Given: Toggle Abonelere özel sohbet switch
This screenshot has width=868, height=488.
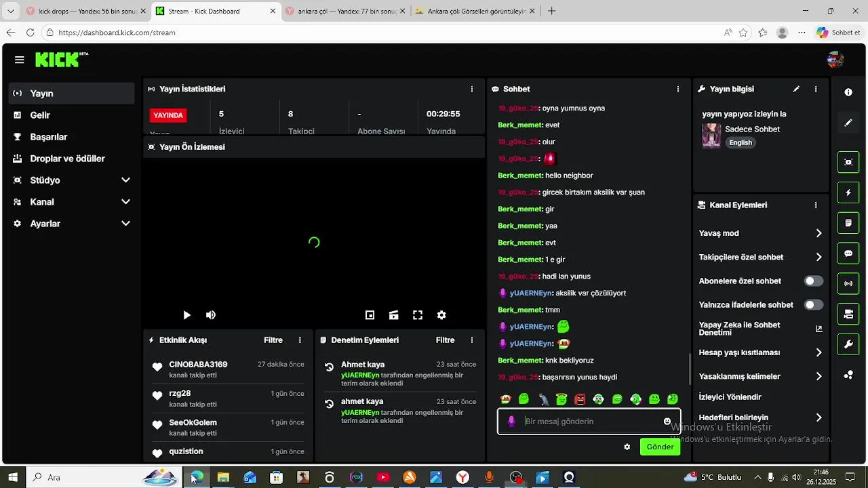Looking at the screenshot, I should tap(814, 281).
